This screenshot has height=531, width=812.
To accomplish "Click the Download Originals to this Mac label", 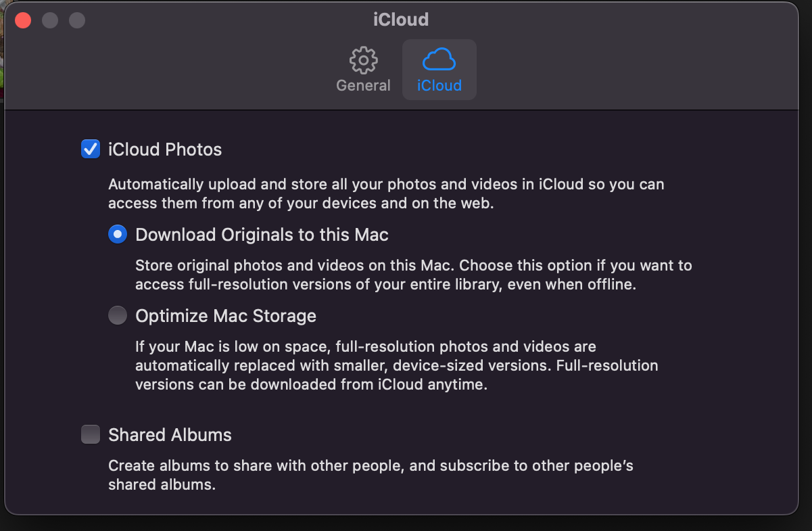I will coord(262,235).
